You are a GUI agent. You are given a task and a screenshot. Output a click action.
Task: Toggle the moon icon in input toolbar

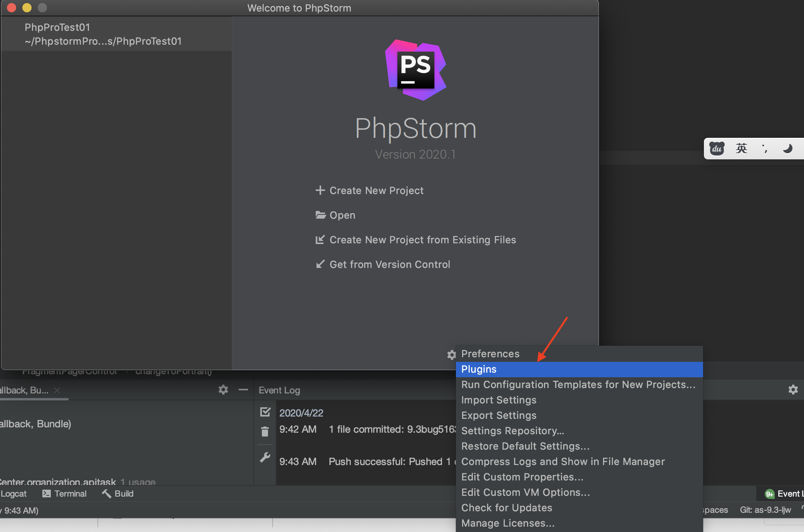pos(787,149)
